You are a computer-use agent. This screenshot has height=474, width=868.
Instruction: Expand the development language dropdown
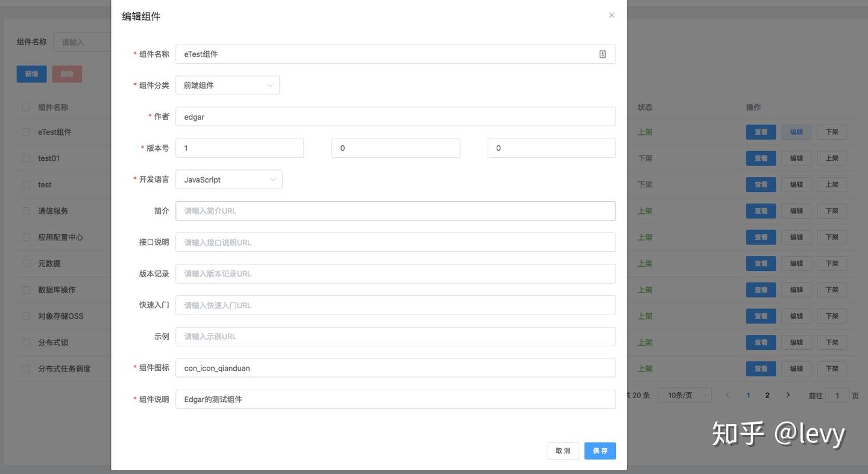(x=228, y=179)
